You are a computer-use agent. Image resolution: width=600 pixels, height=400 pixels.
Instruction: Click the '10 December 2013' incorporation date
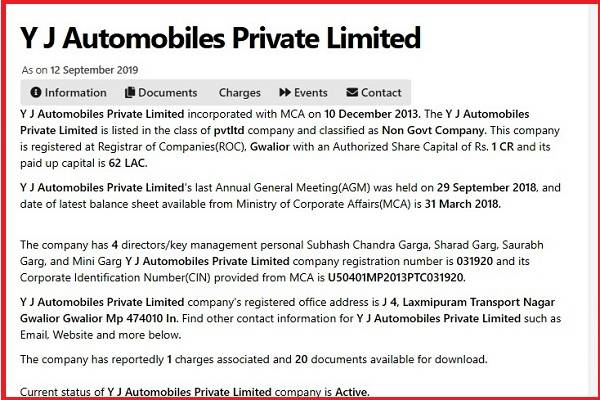[372, 114]
